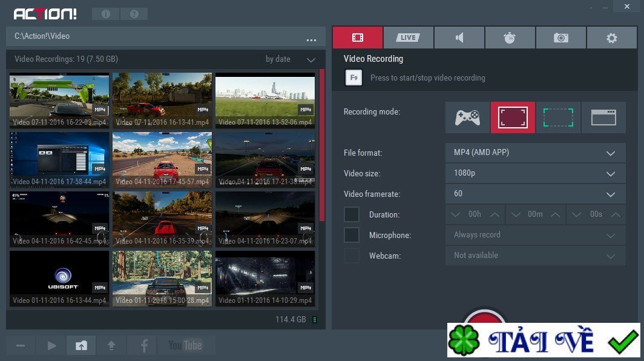Open the Screenshots capture panel
The width and height of the screenshot is (644, 361).
pyautogui.click(x=561, y=37)
